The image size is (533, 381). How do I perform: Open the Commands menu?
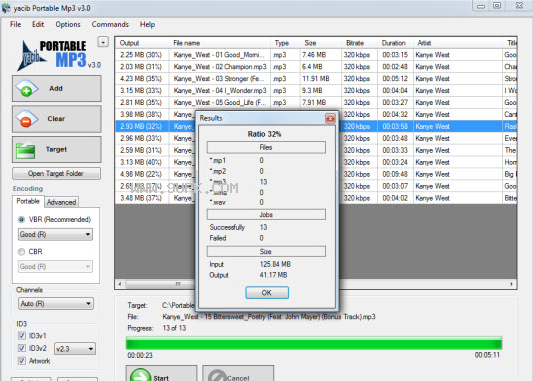(110, 24)
